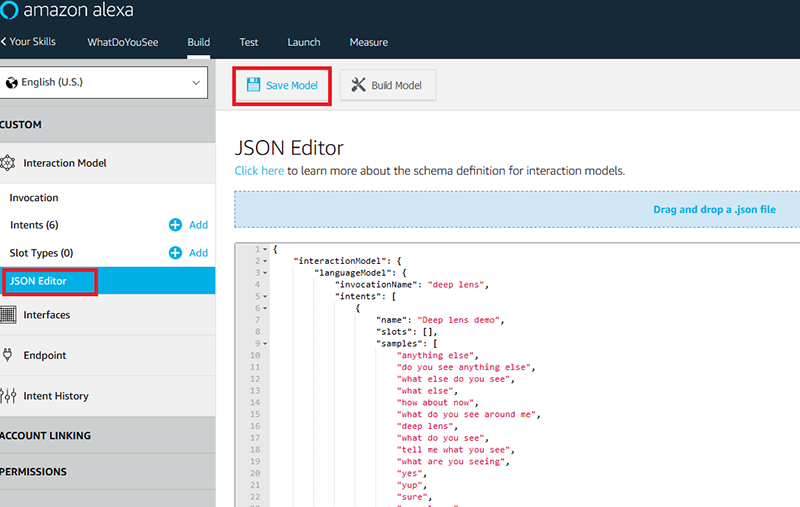800x507 pixels.
Task: Open the Launch tab
Action: (304, 42)
